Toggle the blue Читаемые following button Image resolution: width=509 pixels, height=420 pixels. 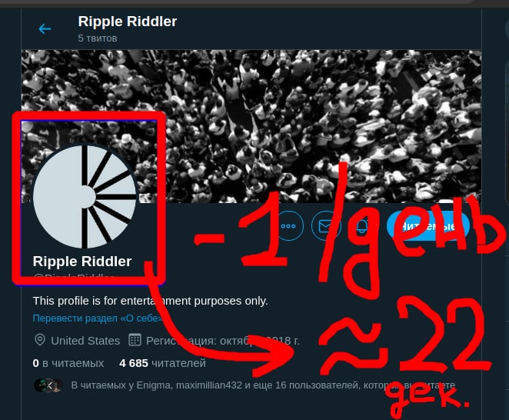(428, 225)
